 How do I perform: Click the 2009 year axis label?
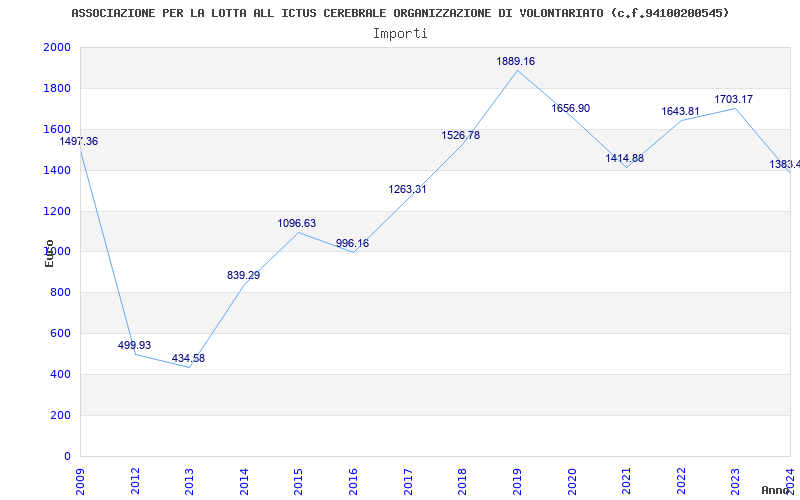(x=81, y=481)
